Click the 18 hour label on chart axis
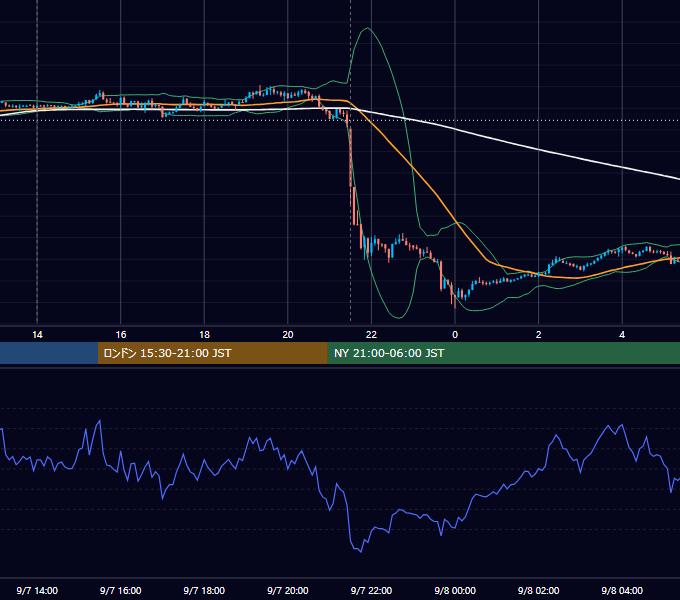The height and width of the screenshot is (600, 680). 204,335
